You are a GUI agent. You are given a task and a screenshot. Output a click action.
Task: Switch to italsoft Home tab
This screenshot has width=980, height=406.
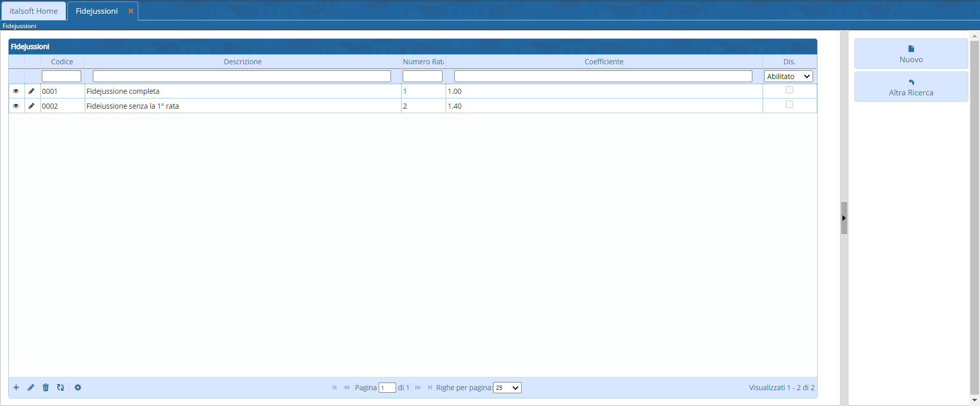point(34,11)
